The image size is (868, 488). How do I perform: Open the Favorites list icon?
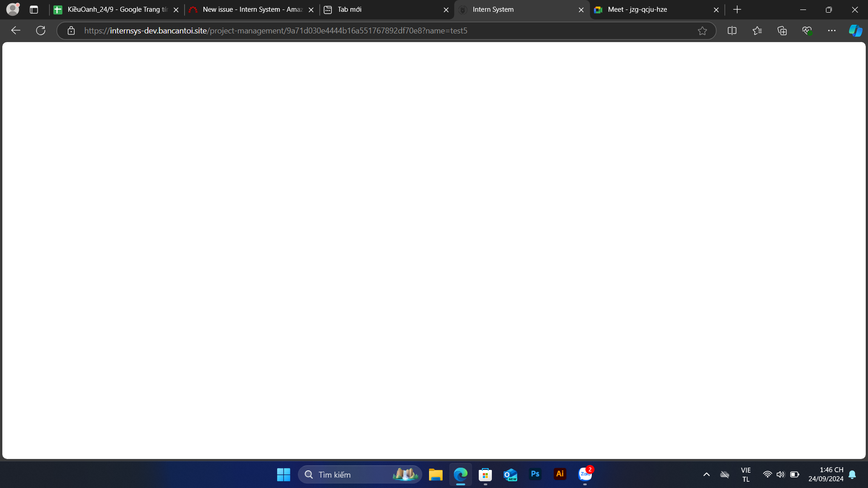point(757,31)
